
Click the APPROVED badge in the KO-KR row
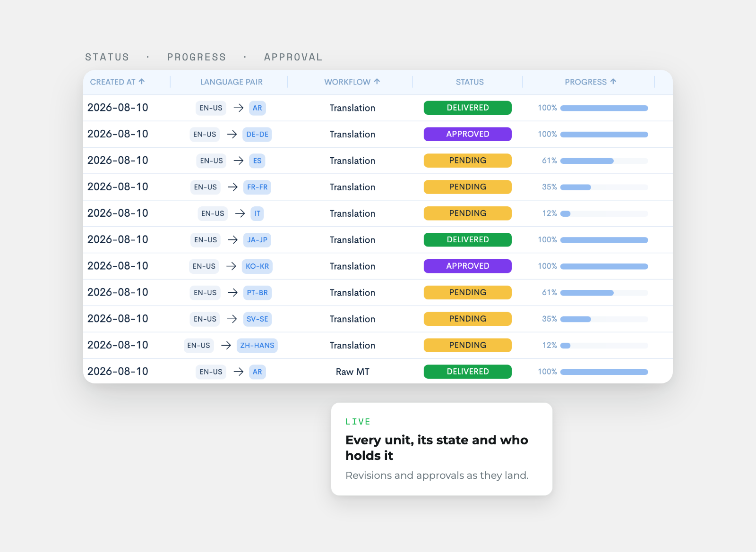(x=468, y=266)
